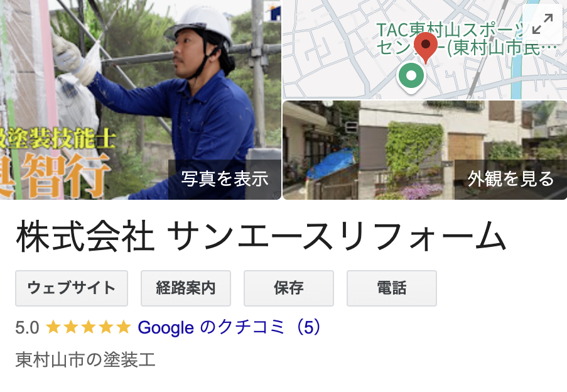Screen dimensions: 567x392
Task: Click 外観を見る street view label
Action: click(510, 179)
